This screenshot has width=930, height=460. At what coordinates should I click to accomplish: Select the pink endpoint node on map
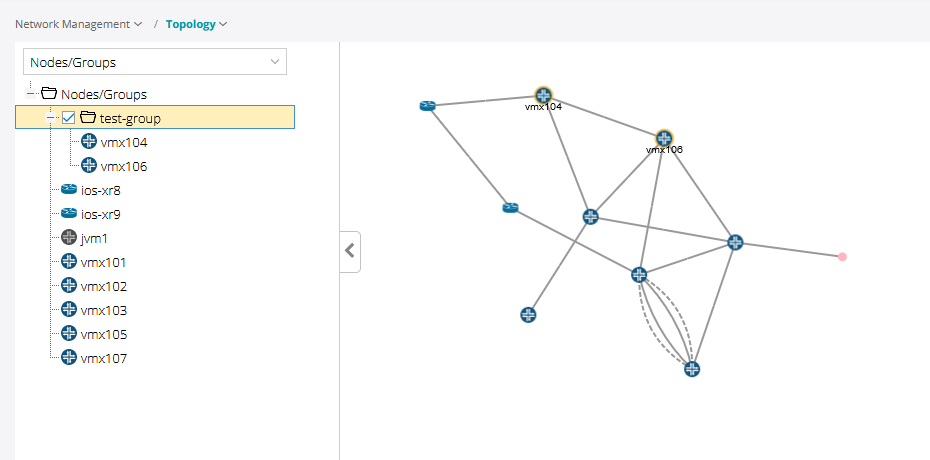[x=842, y=257]
